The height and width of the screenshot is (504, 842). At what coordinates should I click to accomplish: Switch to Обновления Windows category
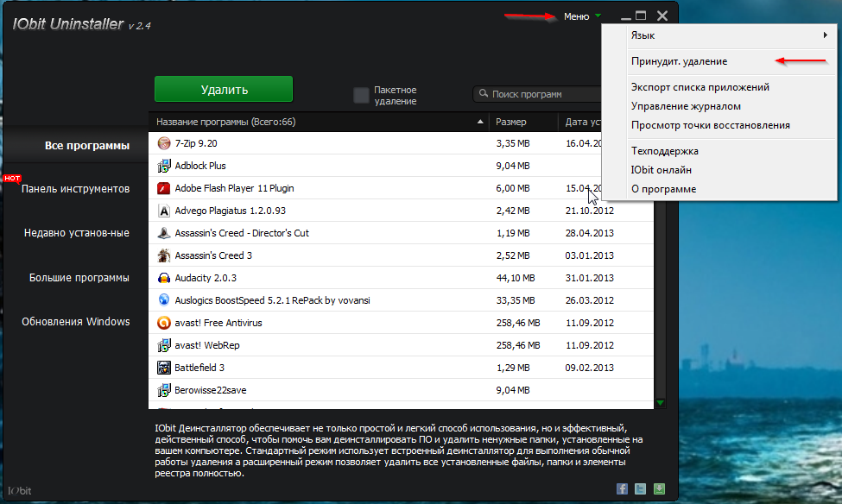(x=76, y=322)
